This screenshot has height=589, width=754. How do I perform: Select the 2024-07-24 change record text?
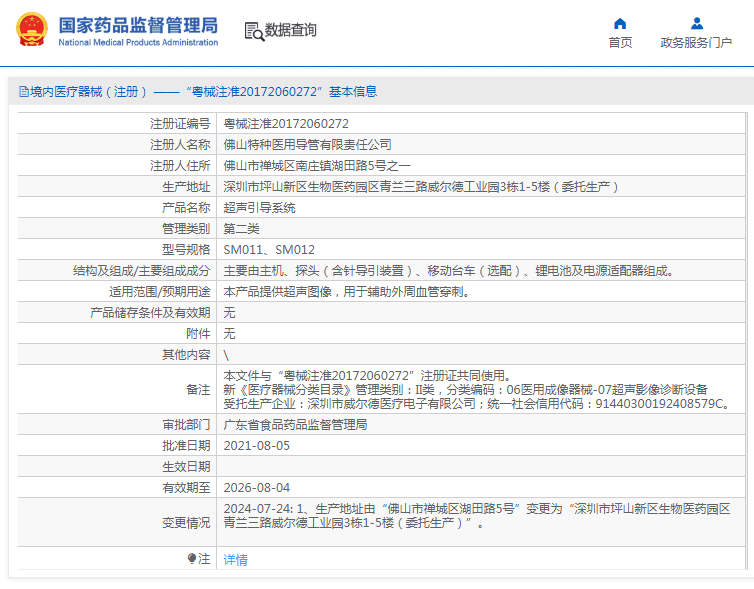tap(477, 516)
